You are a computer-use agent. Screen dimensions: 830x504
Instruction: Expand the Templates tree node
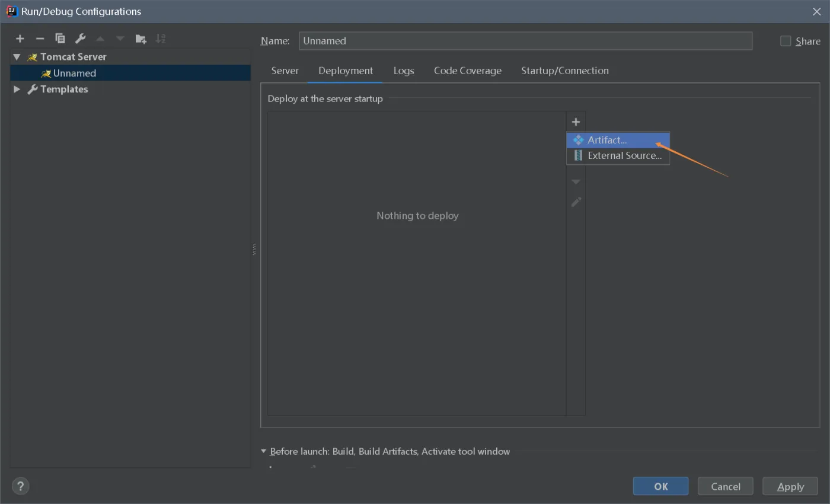(x=17, y=89)
